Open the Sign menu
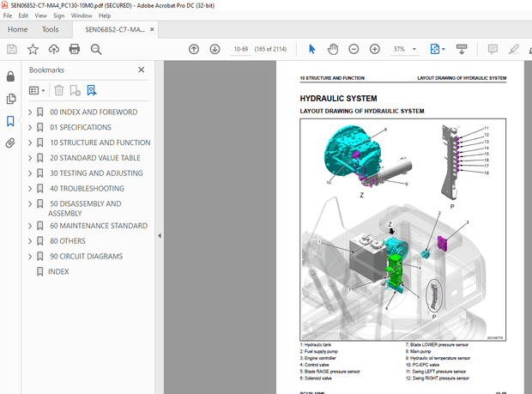 [58, 15]
